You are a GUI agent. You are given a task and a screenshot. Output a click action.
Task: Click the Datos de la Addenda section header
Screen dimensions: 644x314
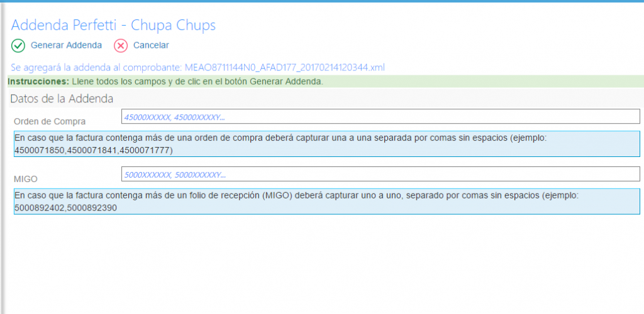coord(62,99)
